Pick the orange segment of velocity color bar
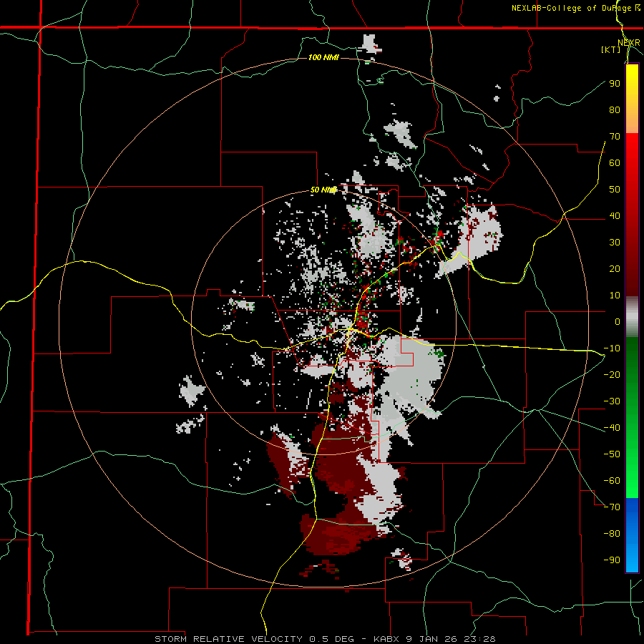Screen dimensions: 644x644 [632, 120]
